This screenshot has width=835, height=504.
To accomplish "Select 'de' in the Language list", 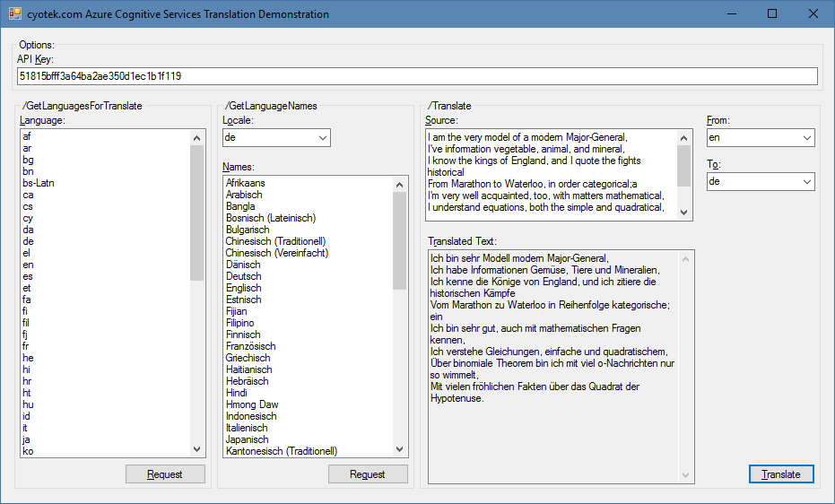I will (106, 242).
